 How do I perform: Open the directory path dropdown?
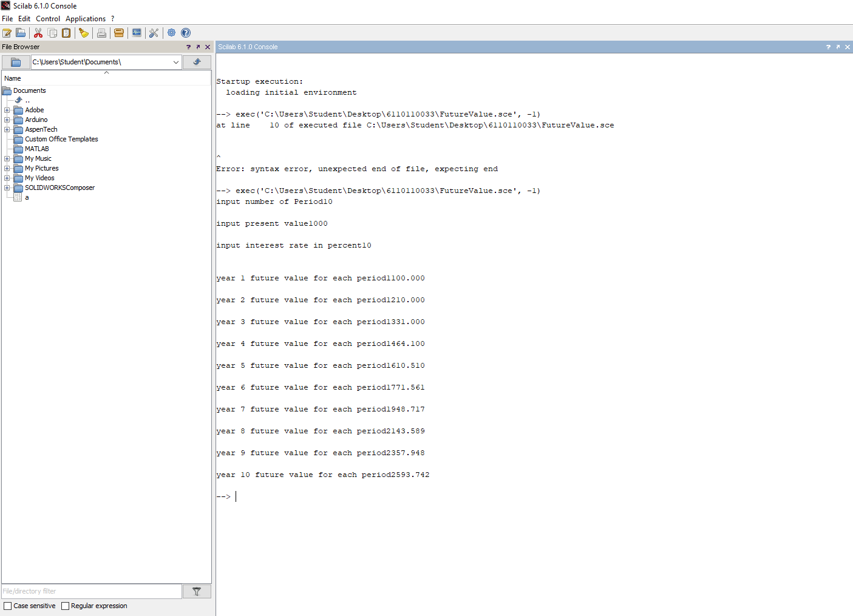pyautogui.click(x=176, y=62)
